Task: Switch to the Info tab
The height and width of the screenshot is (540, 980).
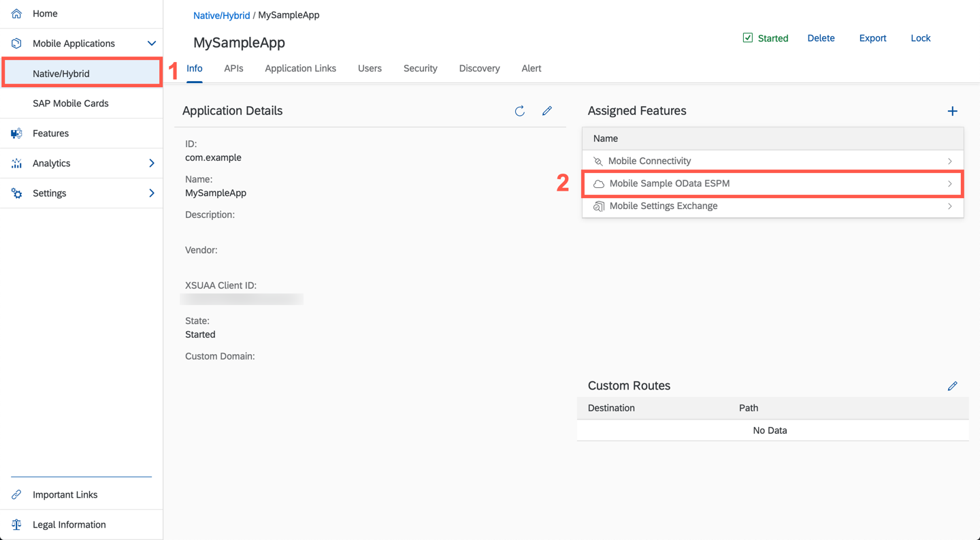Action: (195, 69)
